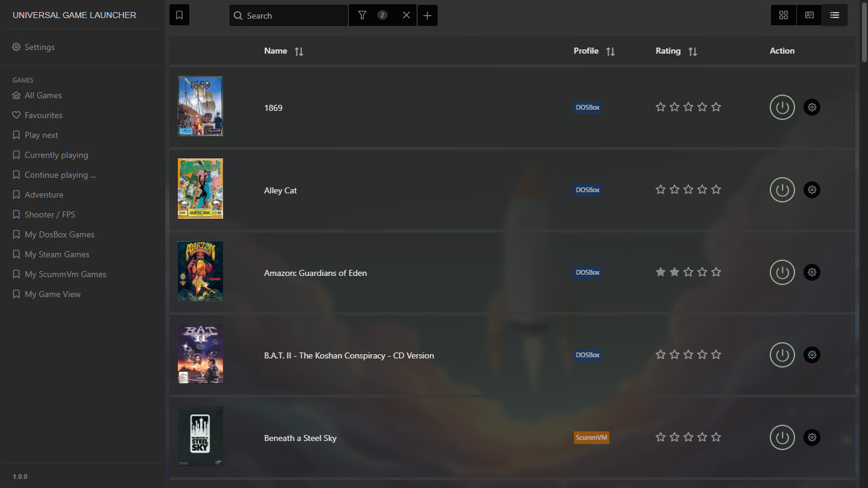Switch to list view layout
The image size is (868, 488).
pos(834,14)
